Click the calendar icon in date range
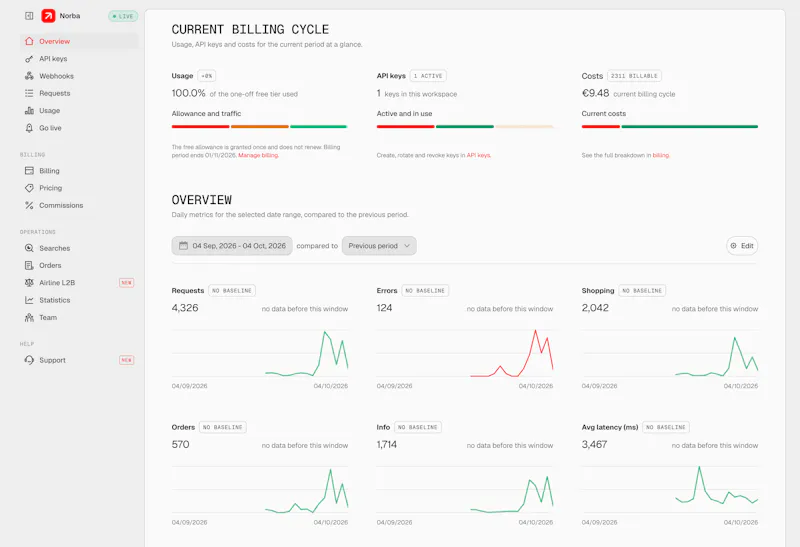800x547 pixels. (x=183, y=246)
